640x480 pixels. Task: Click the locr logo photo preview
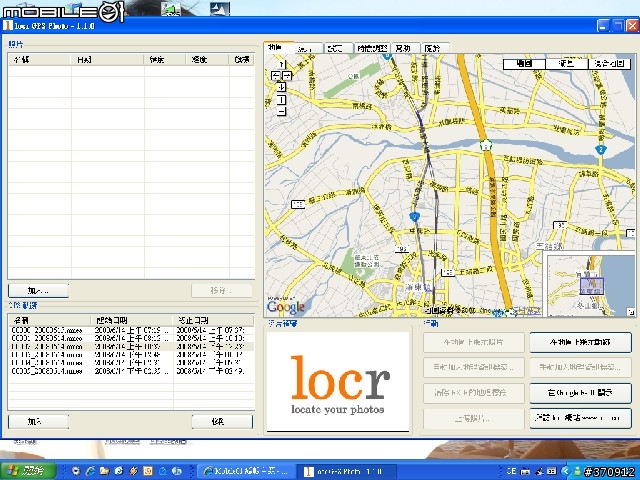coord(338,382)
